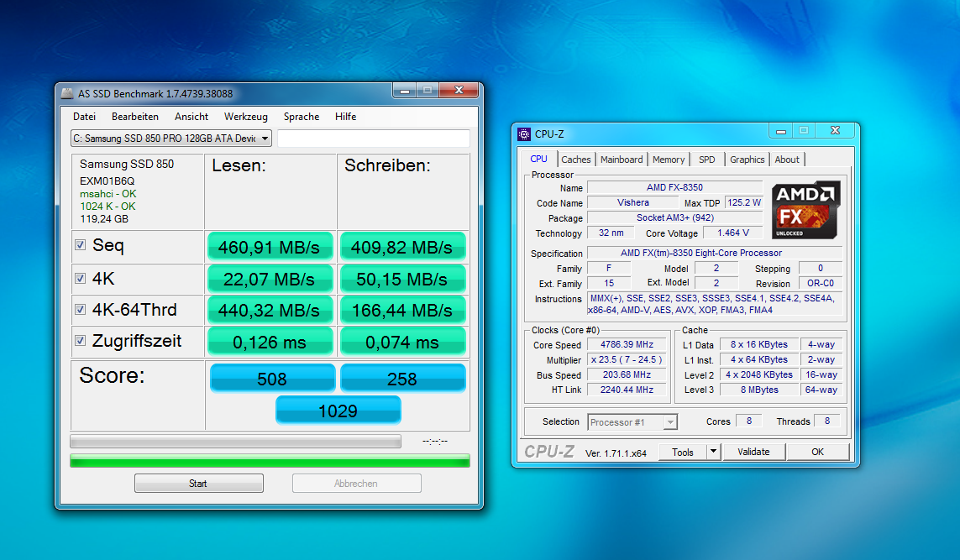Click the msahci - OK driver status text
This screenshot has height=560, width=960.
[108, 194]
